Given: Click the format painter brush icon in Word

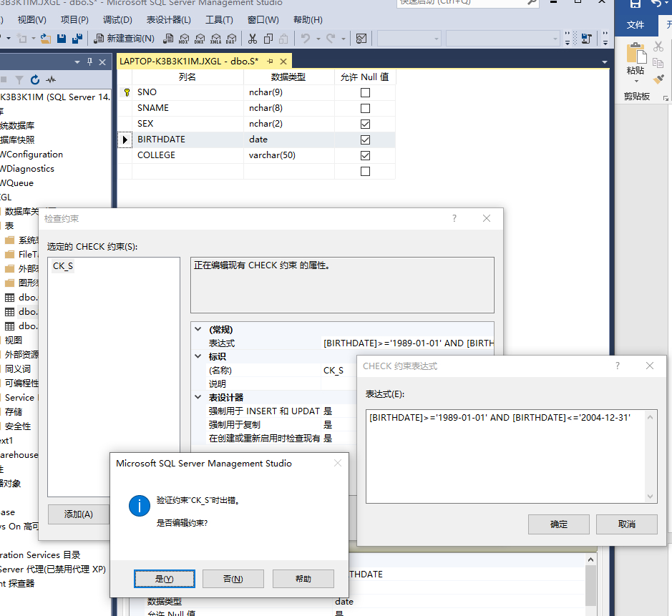Looking at the screenshot, I should click(x=658, y=79).
